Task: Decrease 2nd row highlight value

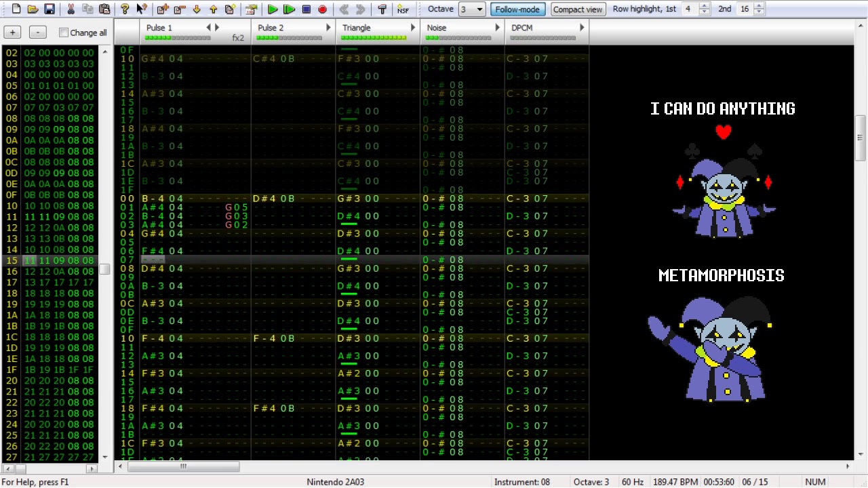Action: click(x=759, y=12)
